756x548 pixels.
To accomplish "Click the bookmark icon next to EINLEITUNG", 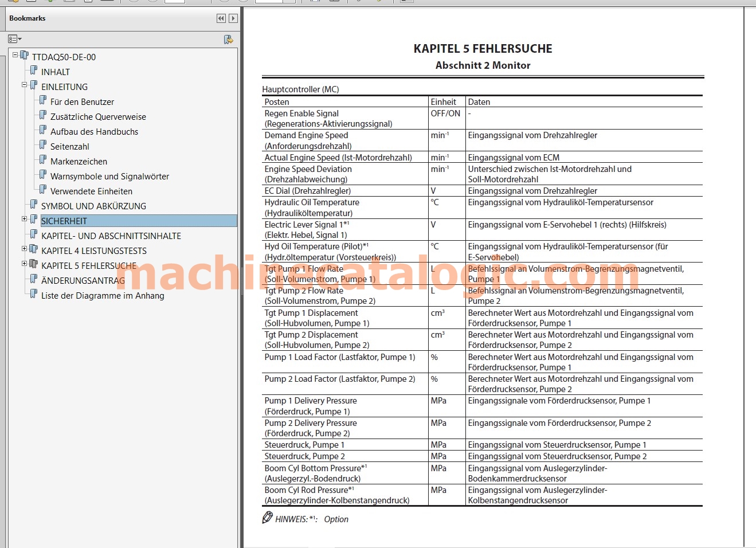I will (33, 85).
